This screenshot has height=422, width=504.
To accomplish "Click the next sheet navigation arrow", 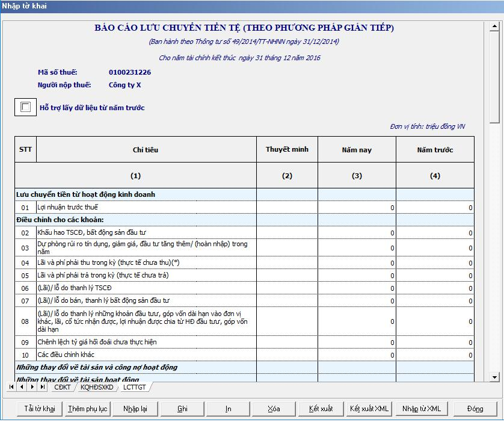I will pos(32,387).
